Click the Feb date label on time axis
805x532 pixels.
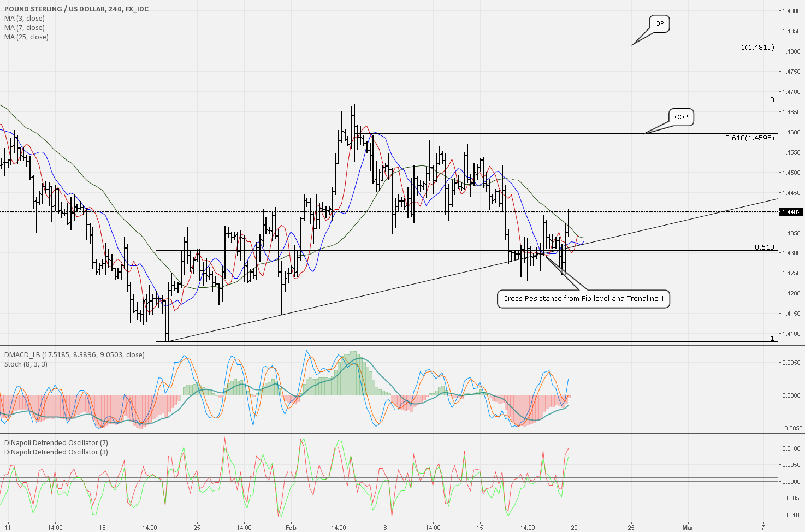coord(291,528)
